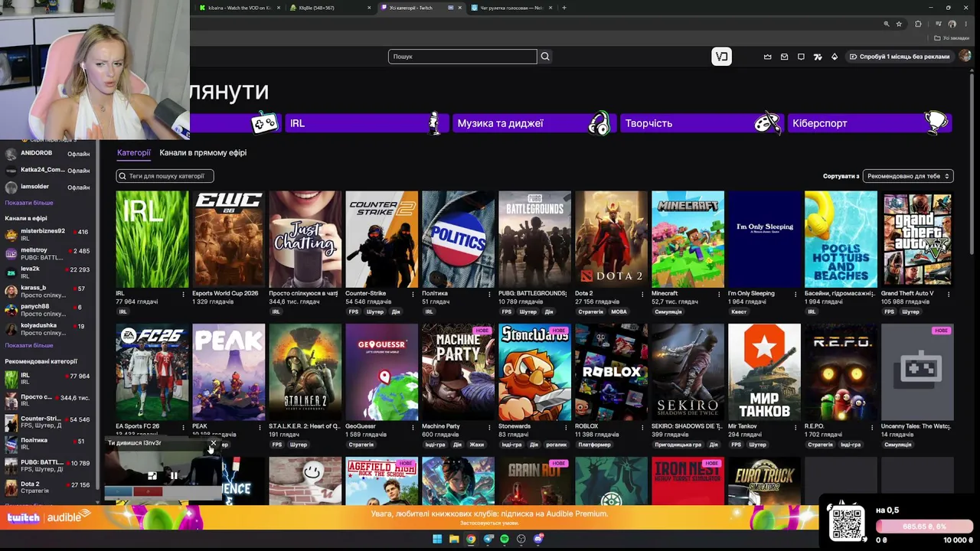Open the Grand Theft Auto V thumbnail
980x551 pixels.
pyautogui.click(x=917, y=240)
